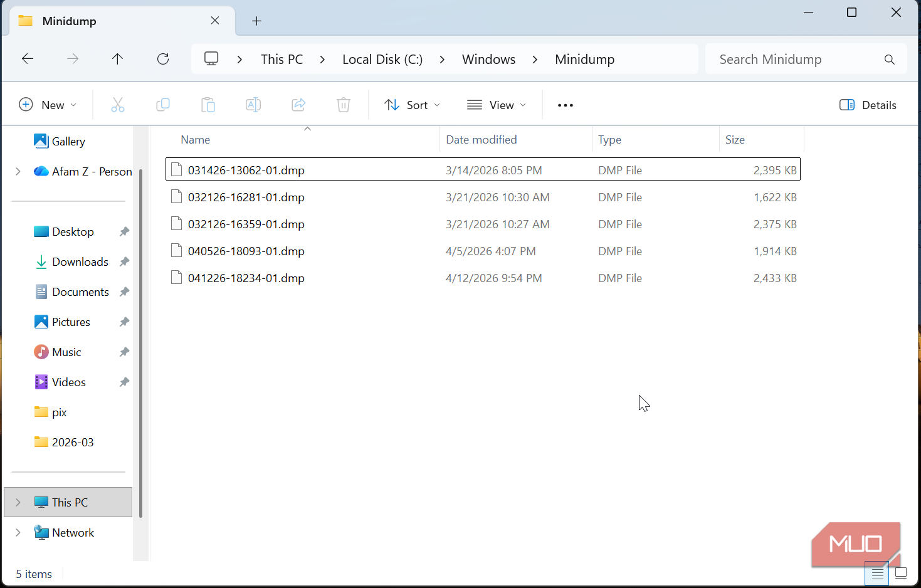Click Windows in the address breadcrumb

pyautogui.click(x=489, y=60)
